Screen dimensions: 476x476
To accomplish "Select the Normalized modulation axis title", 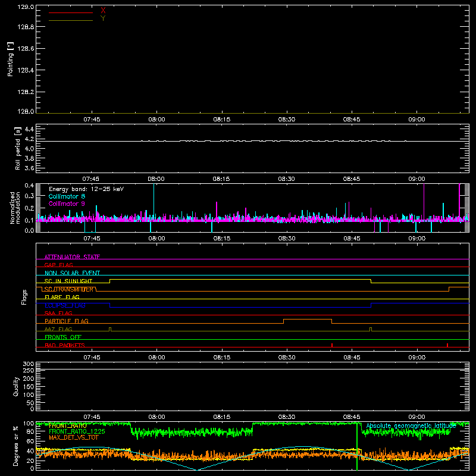I will coord(14,208).
